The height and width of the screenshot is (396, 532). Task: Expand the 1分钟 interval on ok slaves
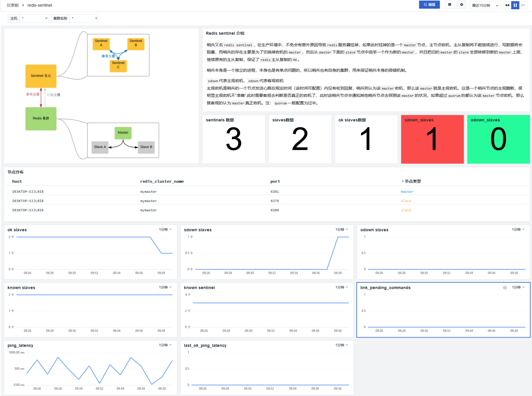(x=165, y=230)
